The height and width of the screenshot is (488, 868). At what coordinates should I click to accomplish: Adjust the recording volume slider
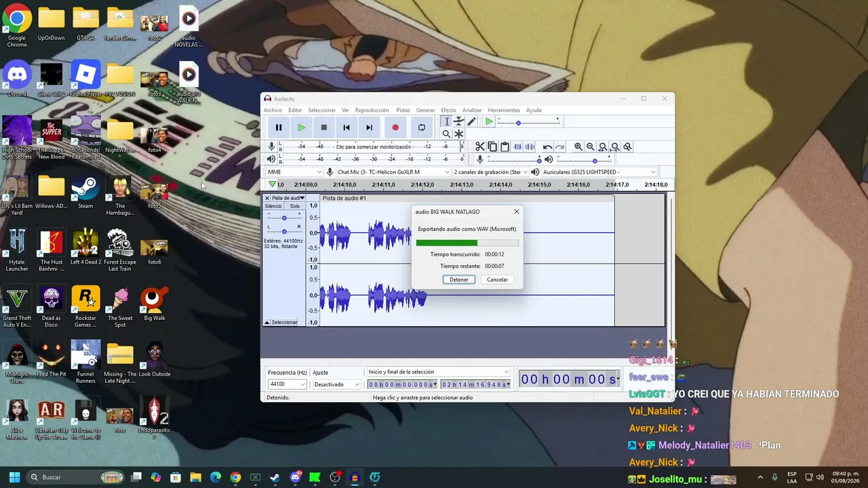[x=515, y=159]
